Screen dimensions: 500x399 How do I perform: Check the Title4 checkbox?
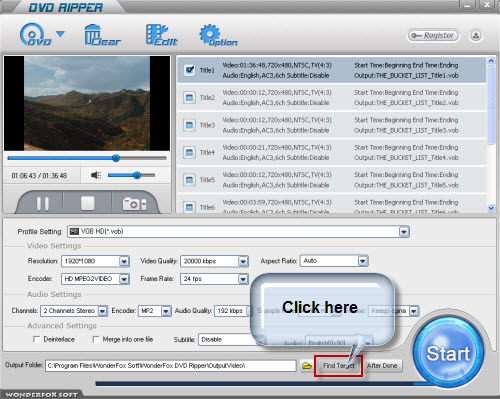tap(190, 152)
